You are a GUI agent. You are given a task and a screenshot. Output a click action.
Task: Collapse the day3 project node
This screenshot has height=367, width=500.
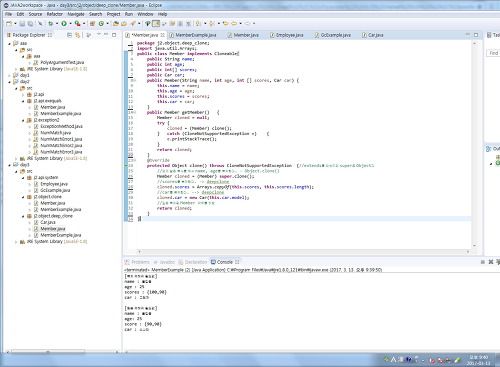(x=9, y=165)
